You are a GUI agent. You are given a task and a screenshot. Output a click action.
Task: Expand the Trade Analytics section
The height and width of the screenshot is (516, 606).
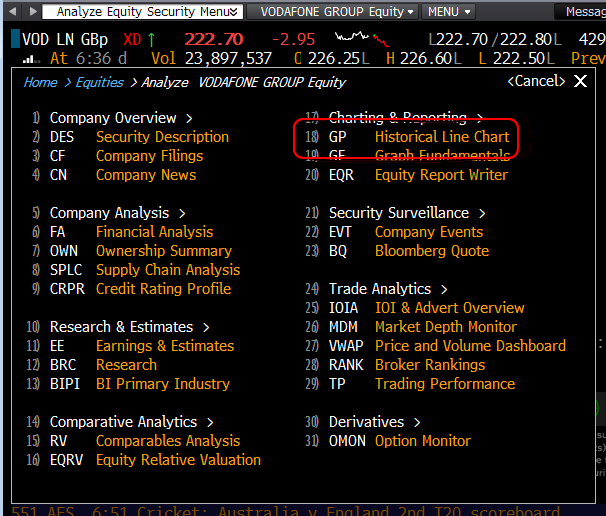(388, 289)
